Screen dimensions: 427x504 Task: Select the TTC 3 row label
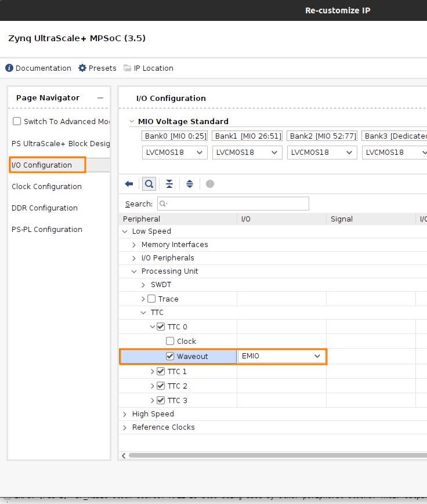tap(177, 401)
